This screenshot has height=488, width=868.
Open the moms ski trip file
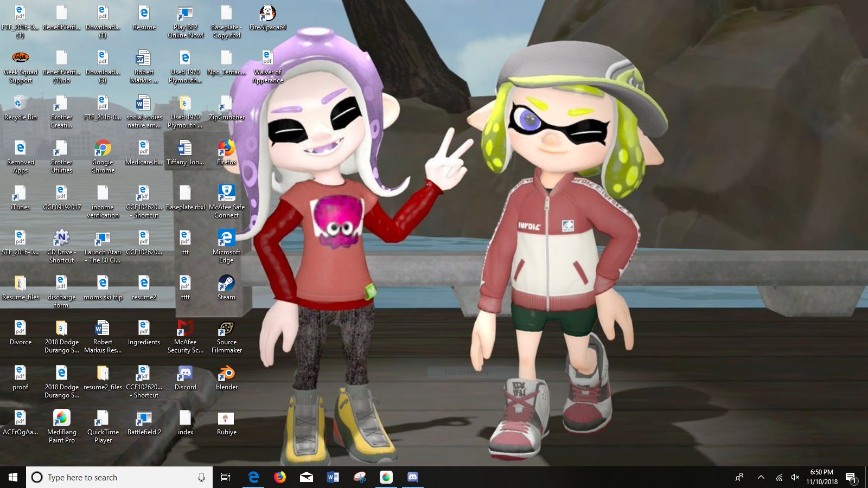[x=103, y=287]
